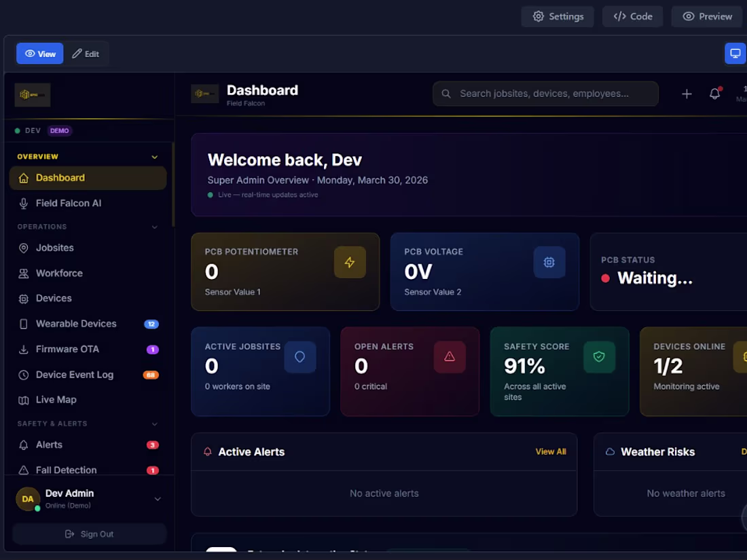
Task: Click the search jobsites, devices, employees field
Action: [545, 94]
